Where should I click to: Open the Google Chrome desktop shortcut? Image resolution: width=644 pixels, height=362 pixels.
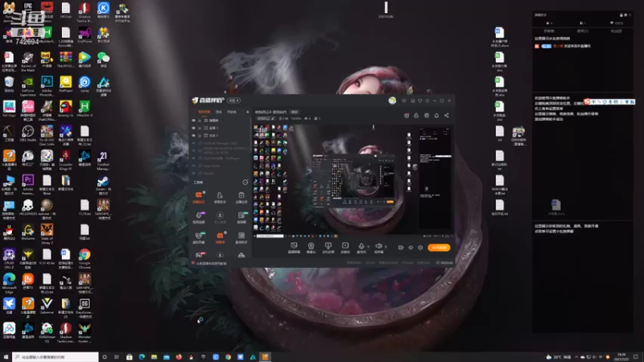point(85,258)
